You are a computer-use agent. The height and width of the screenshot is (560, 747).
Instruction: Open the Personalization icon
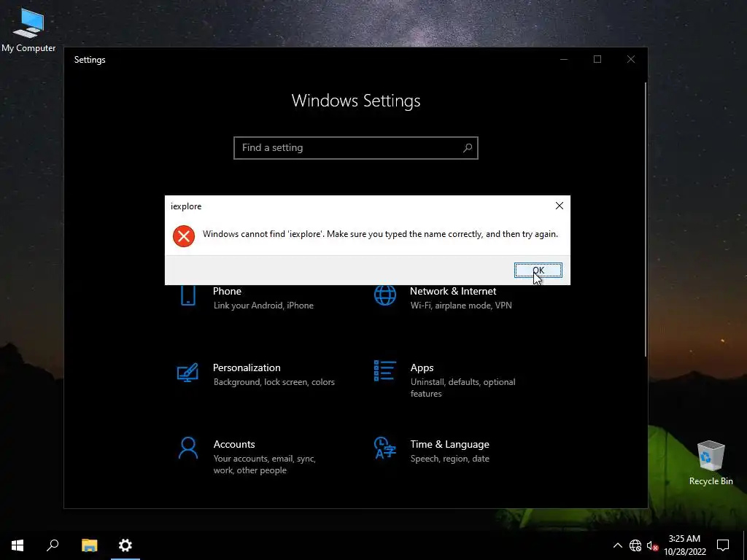coord(187,373)
